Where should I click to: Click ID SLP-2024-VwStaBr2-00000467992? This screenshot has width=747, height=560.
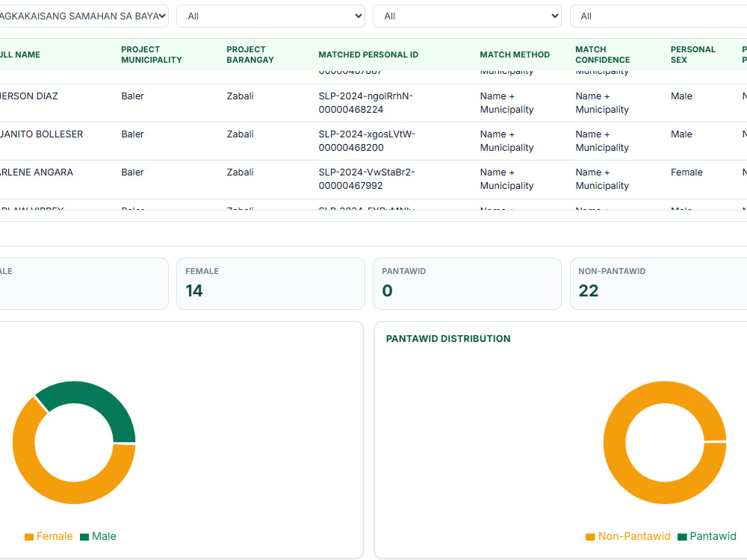(366, 179)
